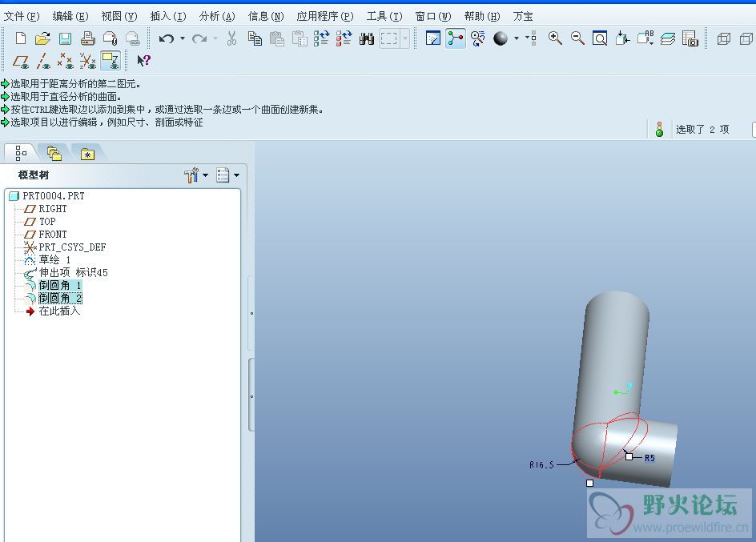Print the current model with the printer icon
The height and width of the screenshot is (542, 756).
(x=88, y=38)
